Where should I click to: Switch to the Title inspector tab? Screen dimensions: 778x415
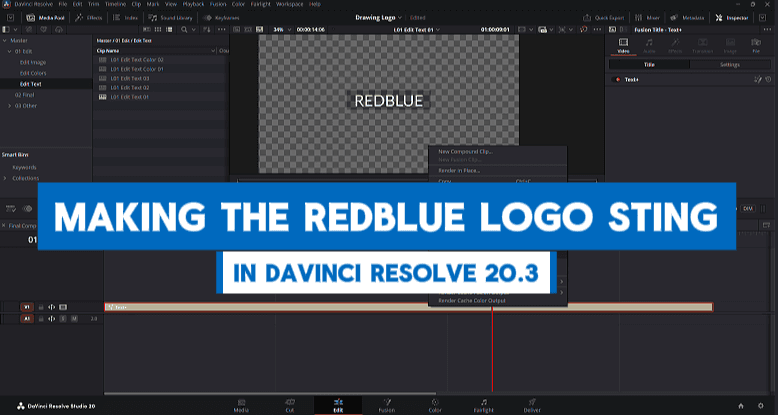[x=649, y=65]
